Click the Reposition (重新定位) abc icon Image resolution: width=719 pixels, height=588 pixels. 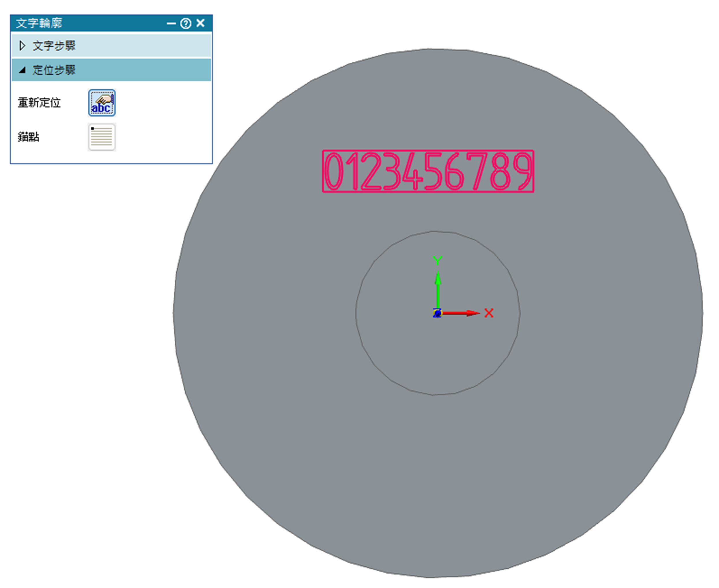102,103
